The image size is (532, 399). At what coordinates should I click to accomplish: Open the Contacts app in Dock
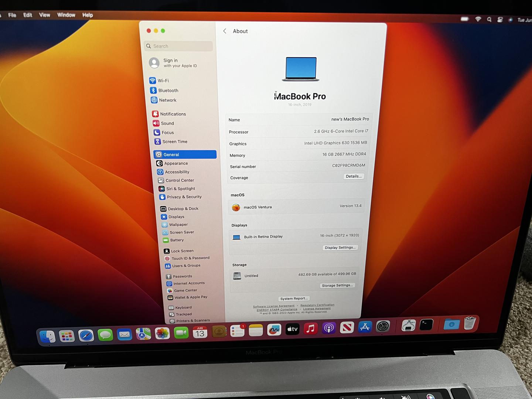click(x=219, y=332)
